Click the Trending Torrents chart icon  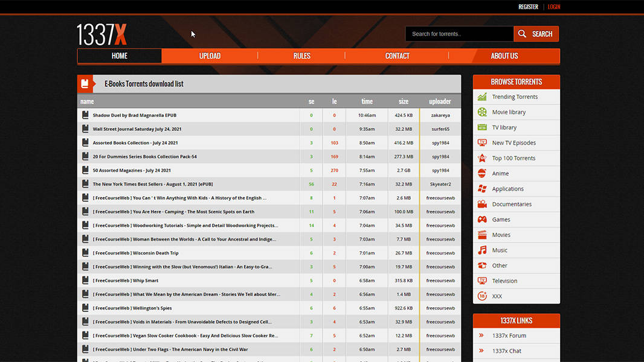click(482, 97)
